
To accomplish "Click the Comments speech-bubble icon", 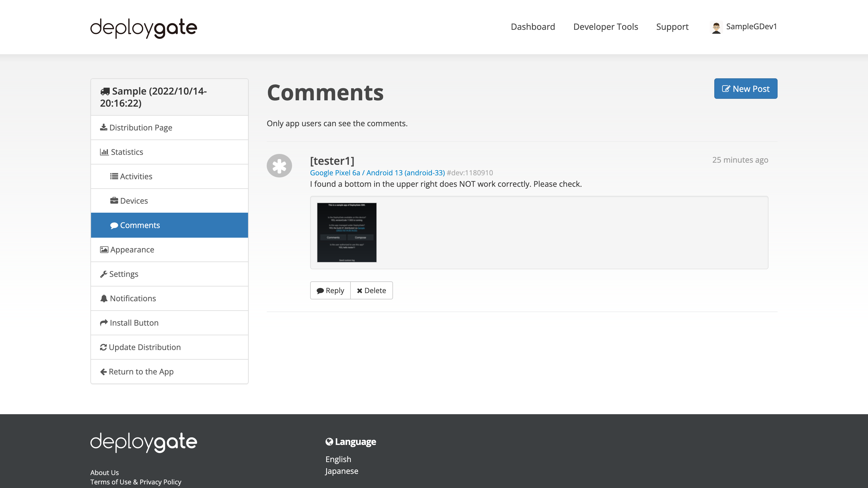I will [x=115, y=225].
